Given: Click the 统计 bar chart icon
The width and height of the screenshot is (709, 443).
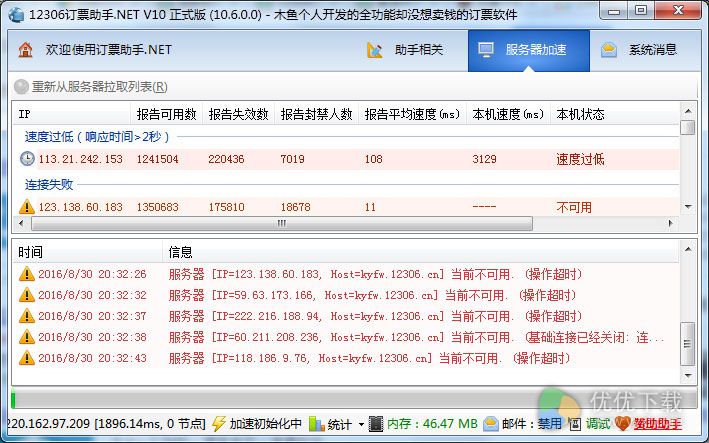Looking at the screenshot, I should click(317, 424).
